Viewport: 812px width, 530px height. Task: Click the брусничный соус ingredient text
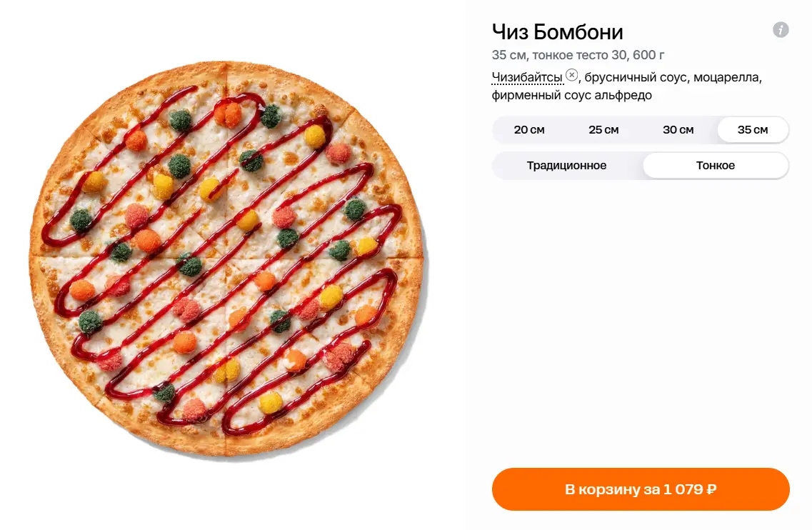[636, 78]
